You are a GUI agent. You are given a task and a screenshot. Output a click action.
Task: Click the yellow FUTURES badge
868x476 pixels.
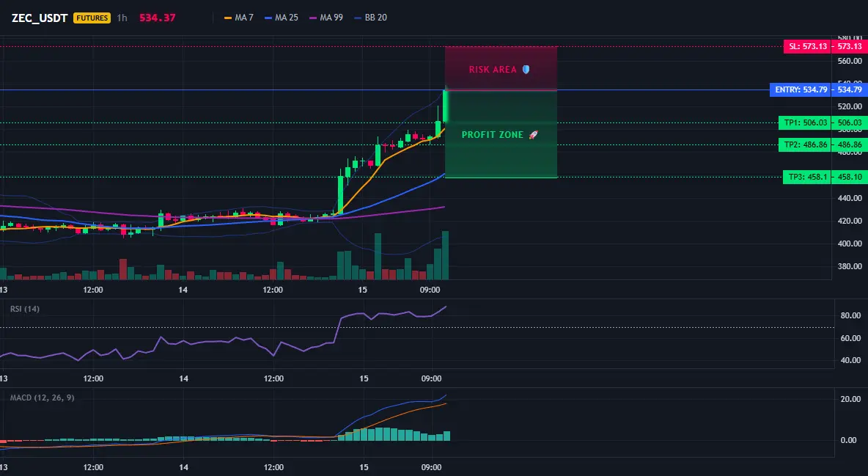point(92,18)
